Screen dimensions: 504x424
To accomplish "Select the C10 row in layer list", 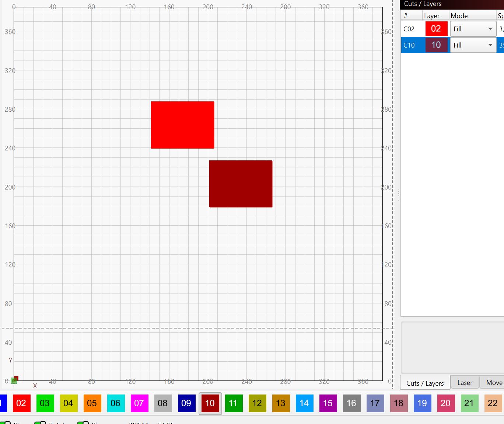I will [x=410, y=45].
